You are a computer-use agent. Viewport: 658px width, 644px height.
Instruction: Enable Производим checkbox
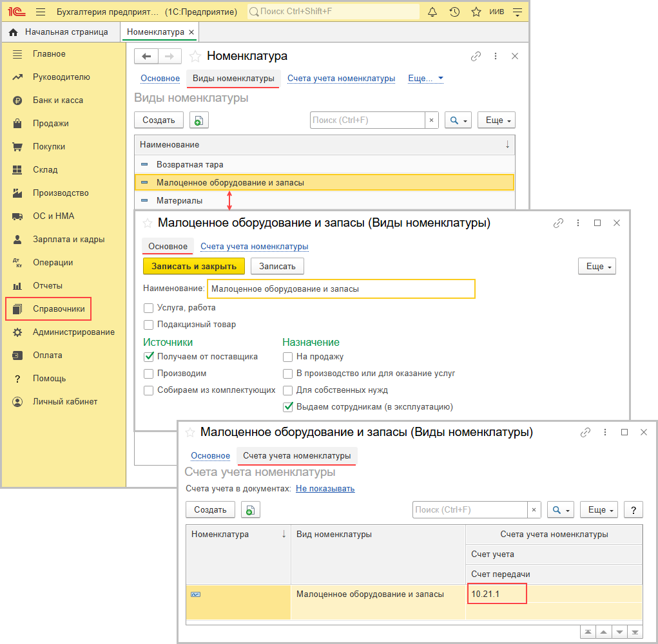[x=149, y=374]
